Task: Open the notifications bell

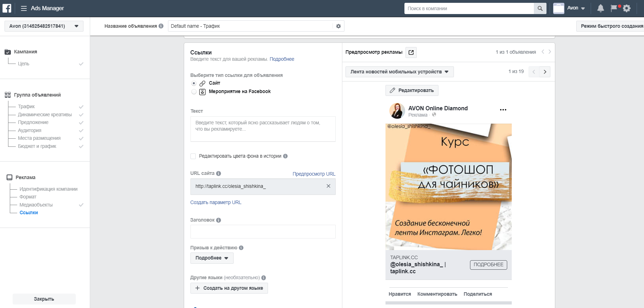Action: 601,8
